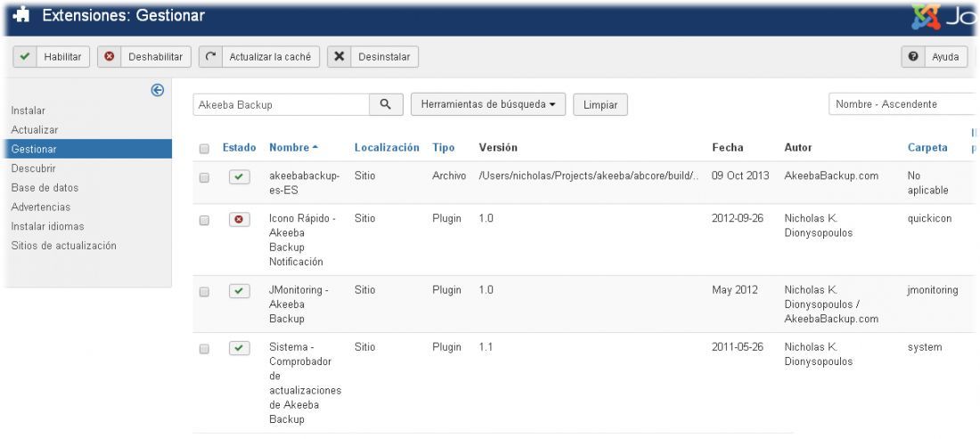Click the Habilitar button
Image resolution: width=980 pixels, height=439 pixels.
tap(52, 57)
